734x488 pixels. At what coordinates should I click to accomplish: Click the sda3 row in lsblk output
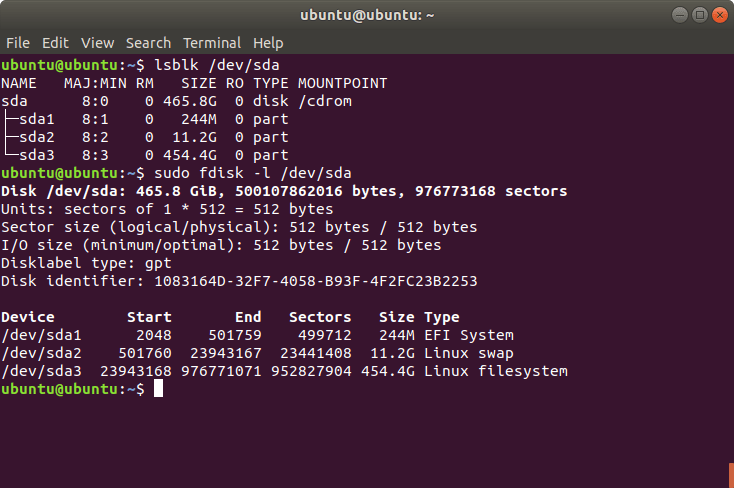coord(145,155)
